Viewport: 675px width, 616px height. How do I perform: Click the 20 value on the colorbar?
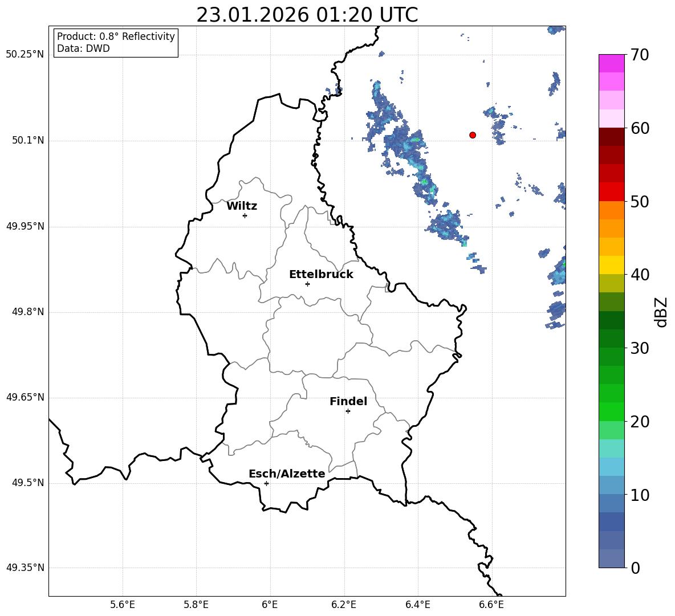tap(640, 422)
